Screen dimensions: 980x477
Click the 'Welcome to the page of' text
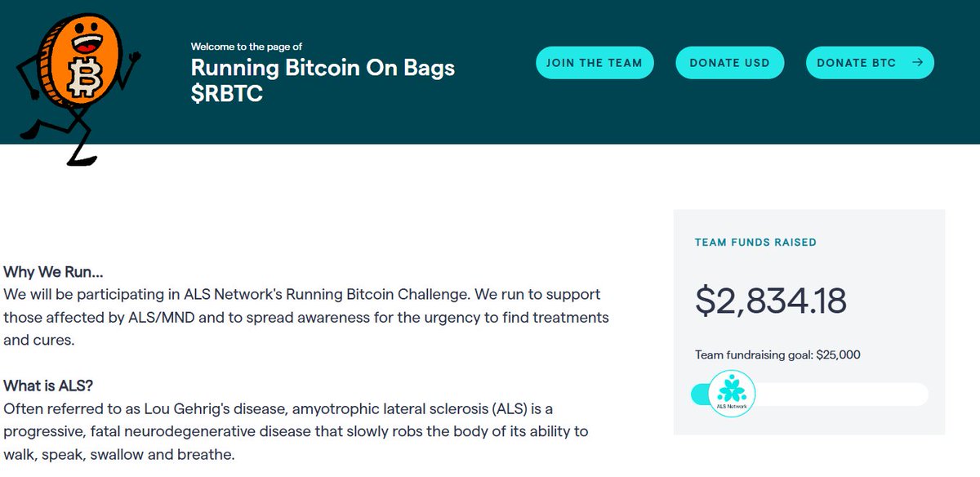pyautogui.click(x=246, y=47)
